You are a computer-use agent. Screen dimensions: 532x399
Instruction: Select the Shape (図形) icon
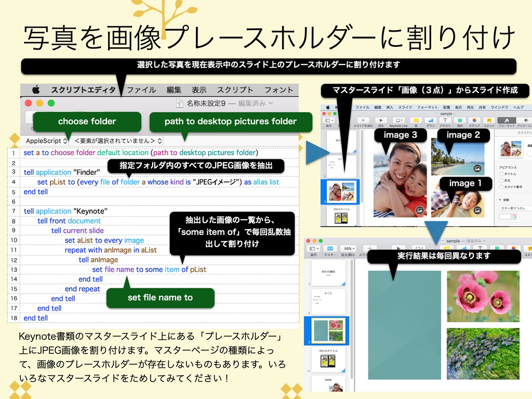460,120
